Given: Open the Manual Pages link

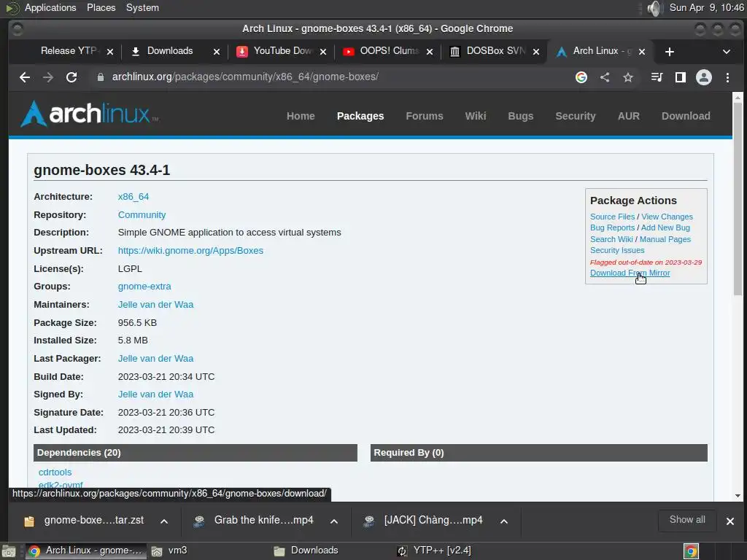Looking at the screenshot, I should tap(665, 239).
